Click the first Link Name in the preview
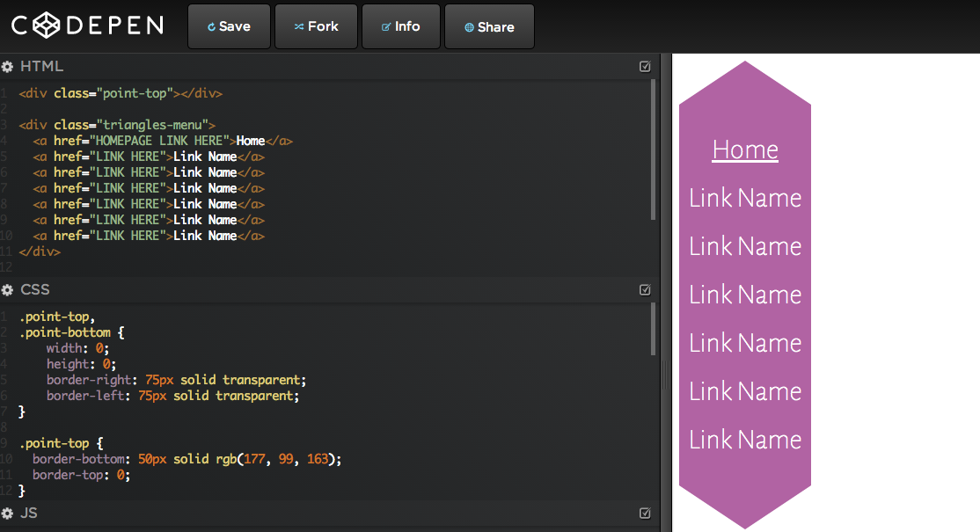The height and width of the screenshot is (532, 980). coord(745,198)
